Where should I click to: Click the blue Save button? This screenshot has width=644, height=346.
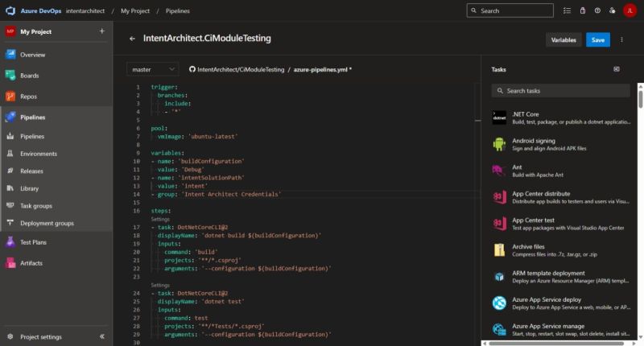tap(598, 39)
